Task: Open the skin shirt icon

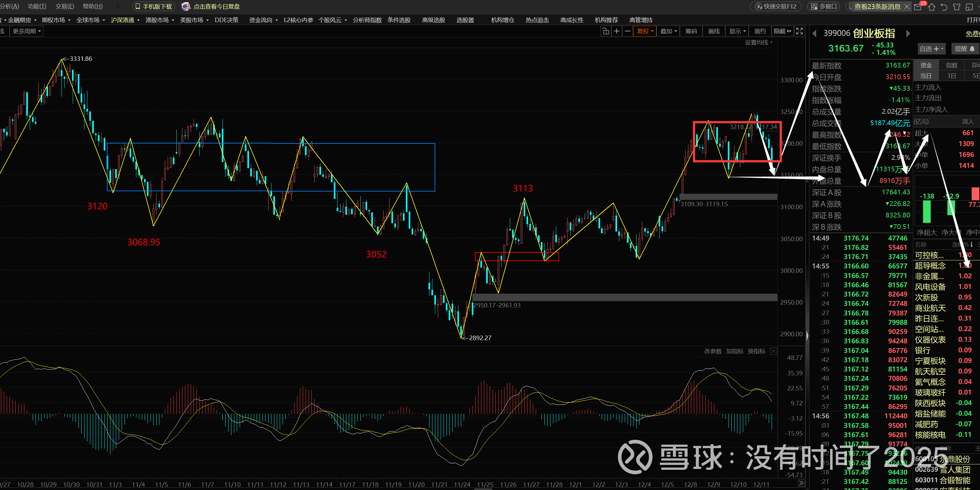Action: pyautogui.click(x=956, y=6)
